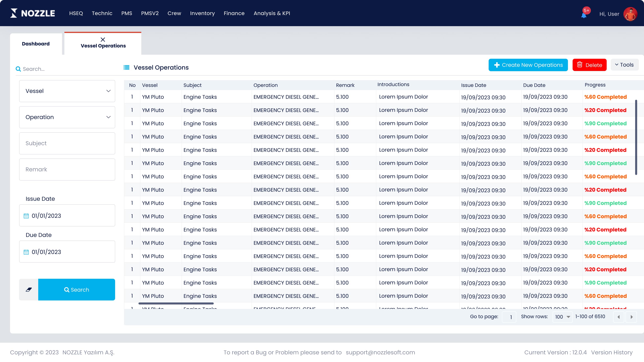Click the user profile avatar
644x362 pixels.
(630, 14)
